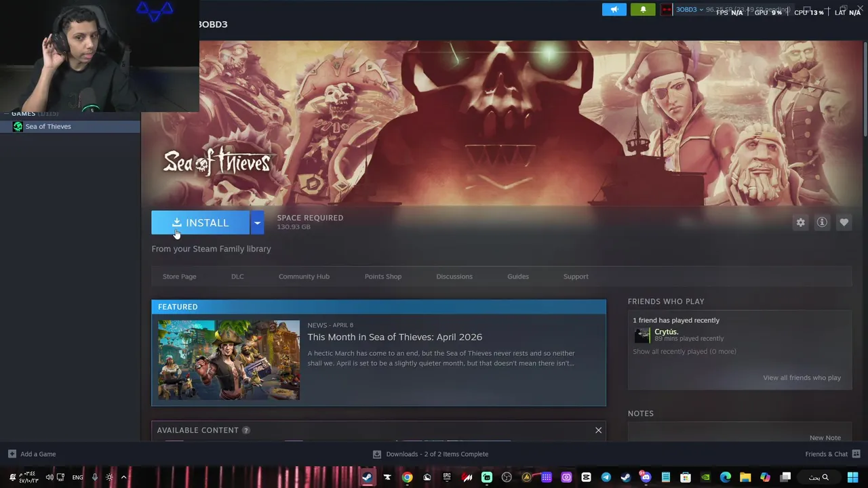Expand the Install options dropdown arrow

tap(257, 223)
